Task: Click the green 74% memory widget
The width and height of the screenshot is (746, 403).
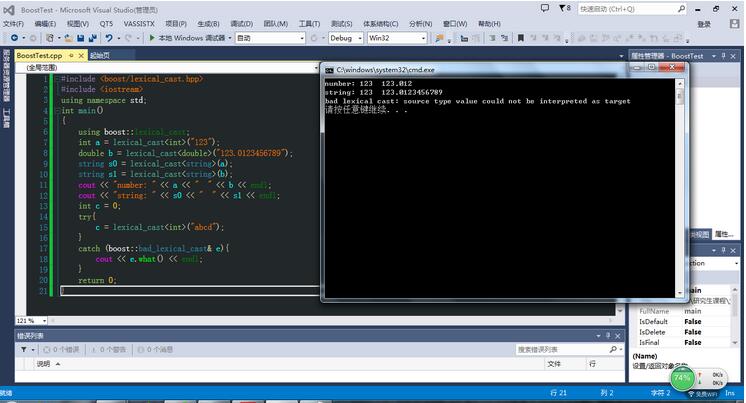Action: tap(682, 378)
